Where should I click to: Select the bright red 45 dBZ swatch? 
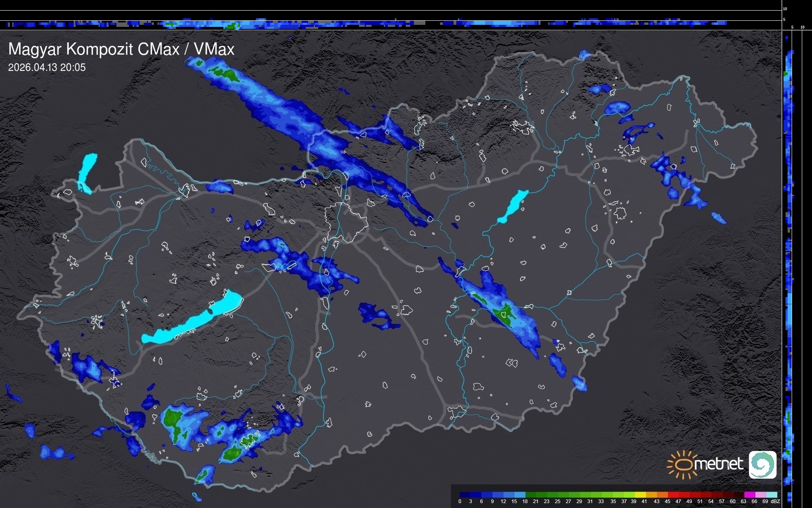point(673,495)
